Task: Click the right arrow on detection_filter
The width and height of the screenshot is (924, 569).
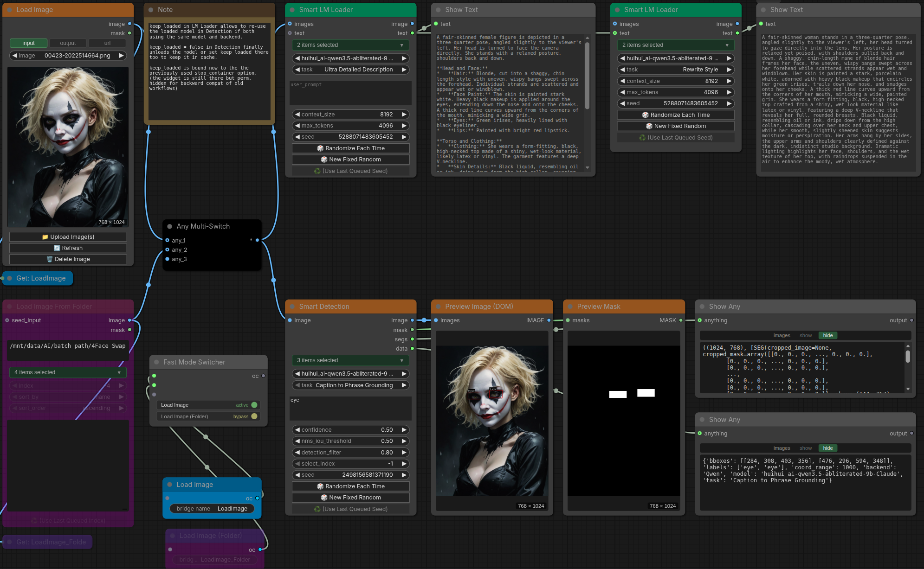Action: (404, 453)
